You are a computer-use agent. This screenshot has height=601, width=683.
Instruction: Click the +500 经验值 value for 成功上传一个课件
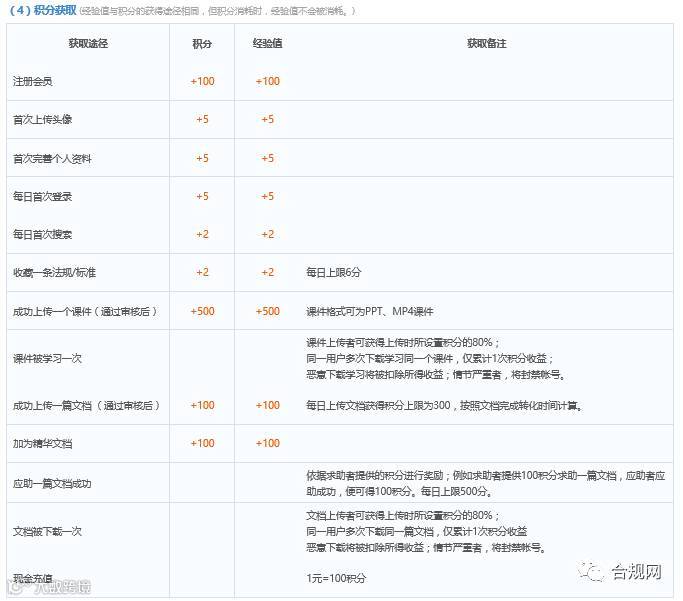pyautogui.click(x=267, y=311)
